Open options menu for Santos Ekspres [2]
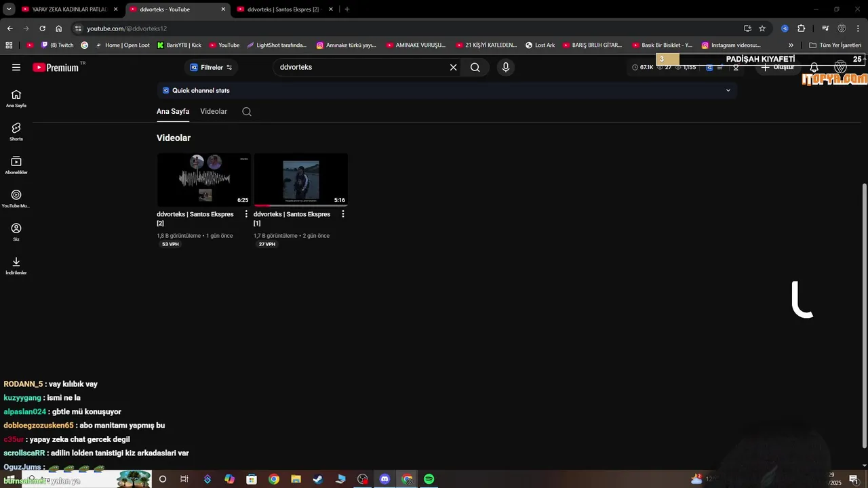The image size is (868, 488). coord(246,214)
